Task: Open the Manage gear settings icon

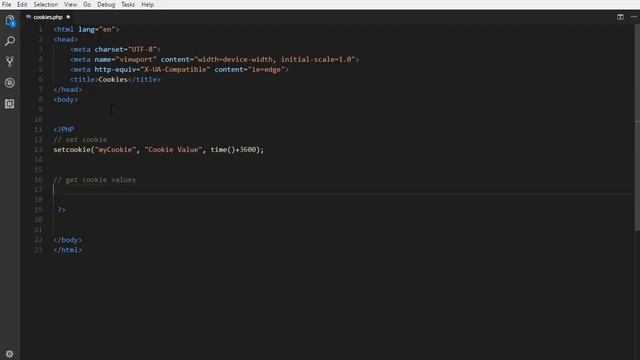Action: tap(9, 353)
